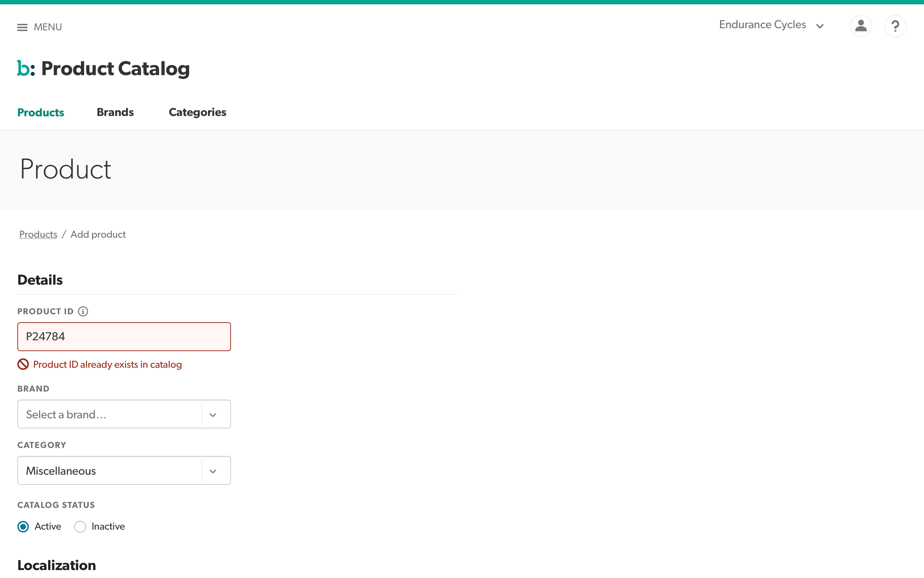Image resolution: width=924 pixels, height=578 pixels.
Task: Open the hamburger MENU icon
Action: coord(22,27)
